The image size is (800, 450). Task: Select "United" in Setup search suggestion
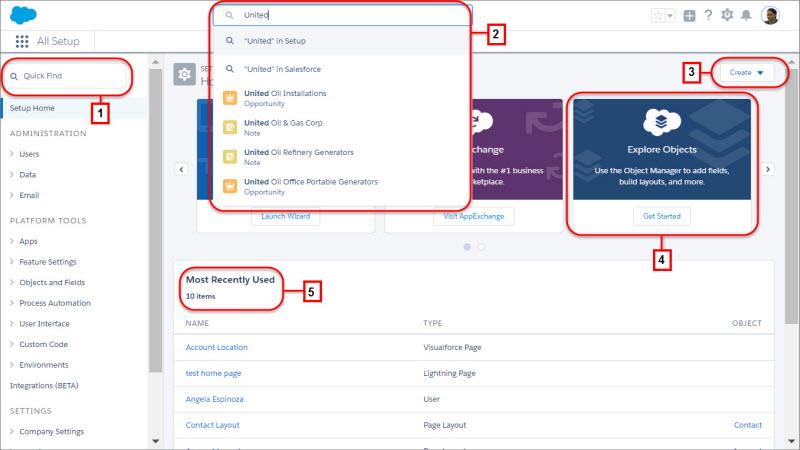pos(340,41)
